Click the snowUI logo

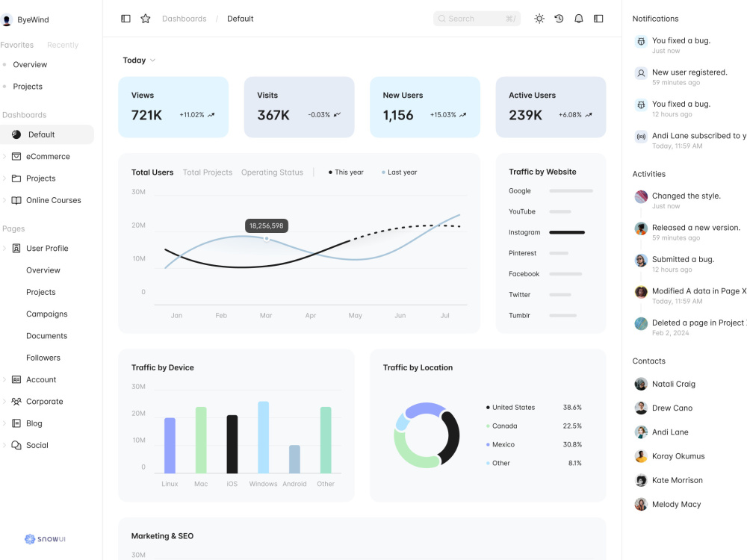[45, 538]
